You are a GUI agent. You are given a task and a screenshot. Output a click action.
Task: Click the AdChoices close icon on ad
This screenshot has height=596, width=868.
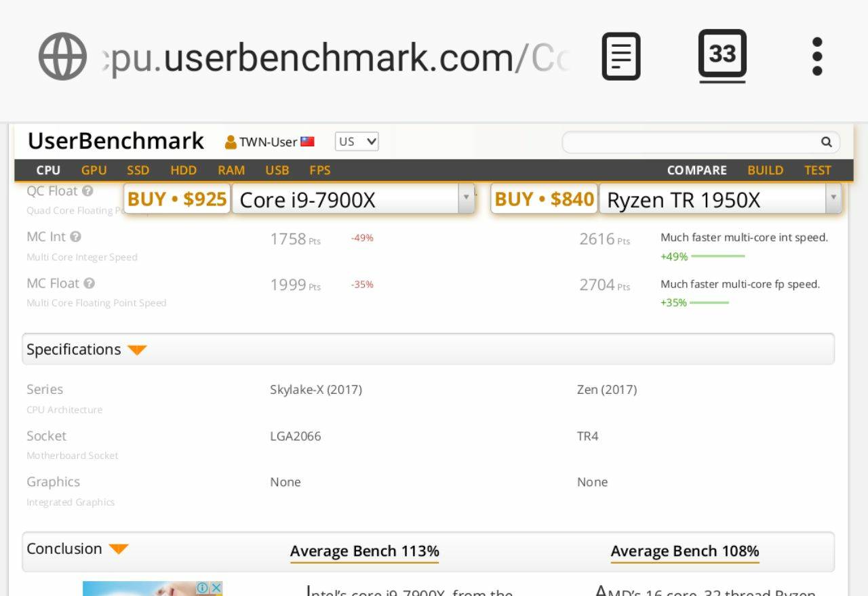216,588
